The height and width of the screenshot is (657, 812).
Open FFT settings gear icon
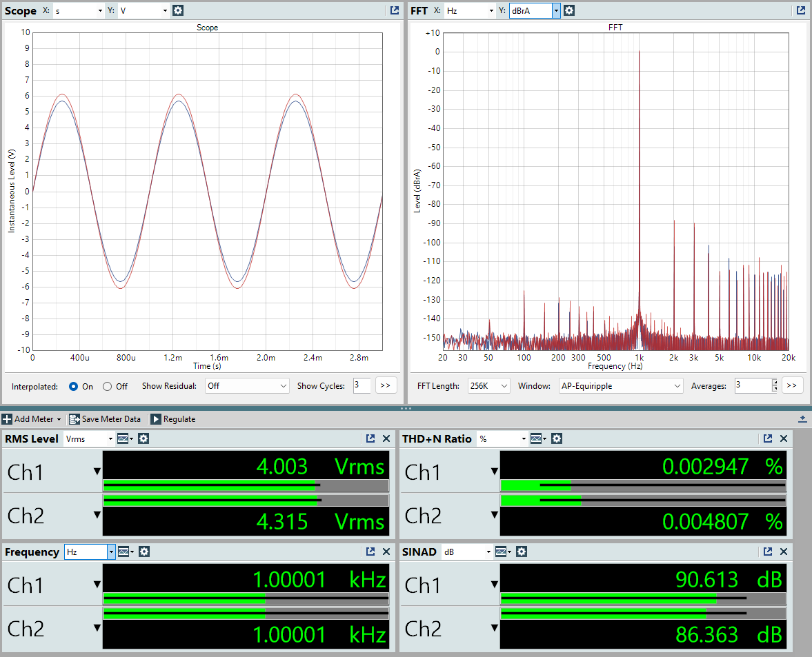[x=569, y=10]
